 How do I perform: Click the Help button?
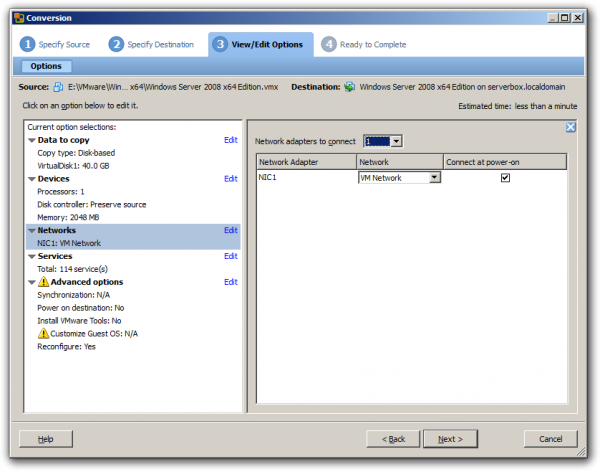(46, 439)
